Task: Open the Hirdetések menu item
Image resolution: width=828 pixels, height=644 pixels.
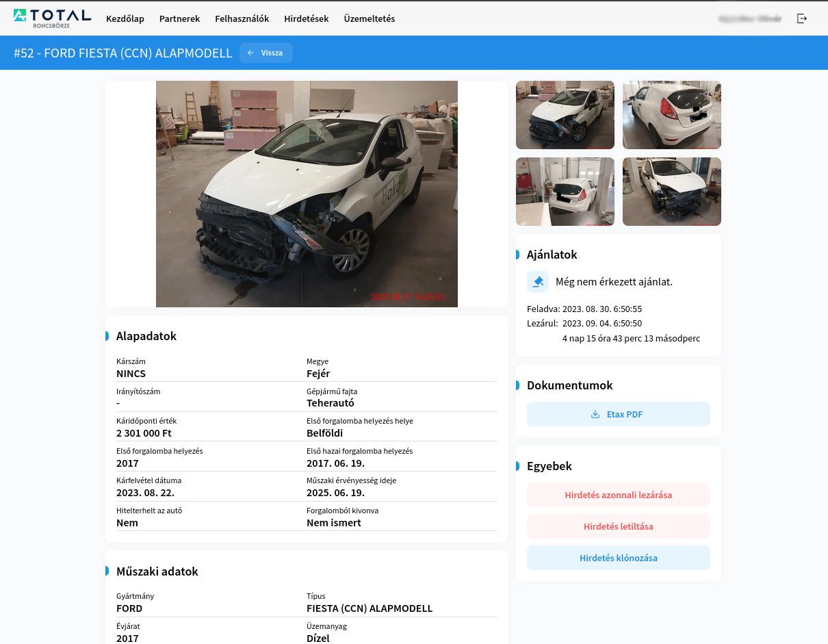Action: pyautogui.click(x=306, y=18)
